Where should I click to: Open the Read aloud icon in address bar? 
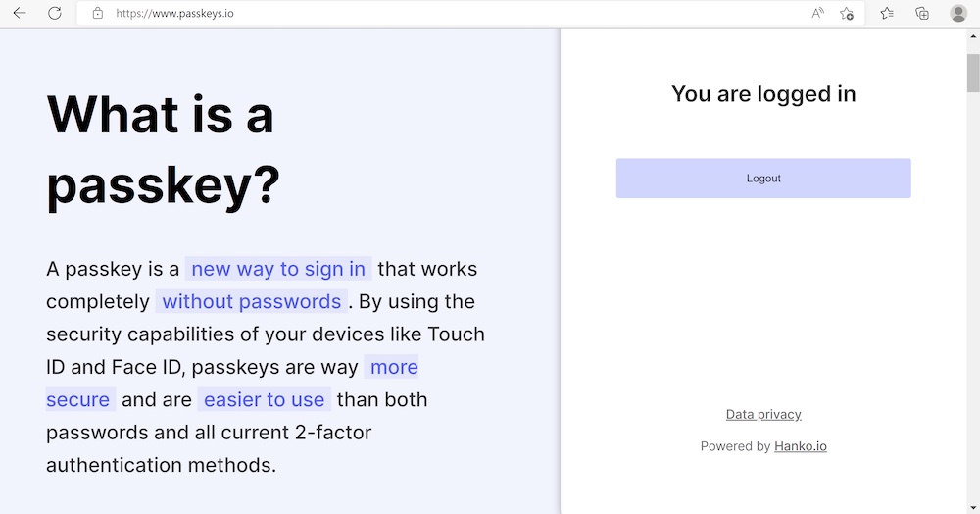(x=817, y=13)
